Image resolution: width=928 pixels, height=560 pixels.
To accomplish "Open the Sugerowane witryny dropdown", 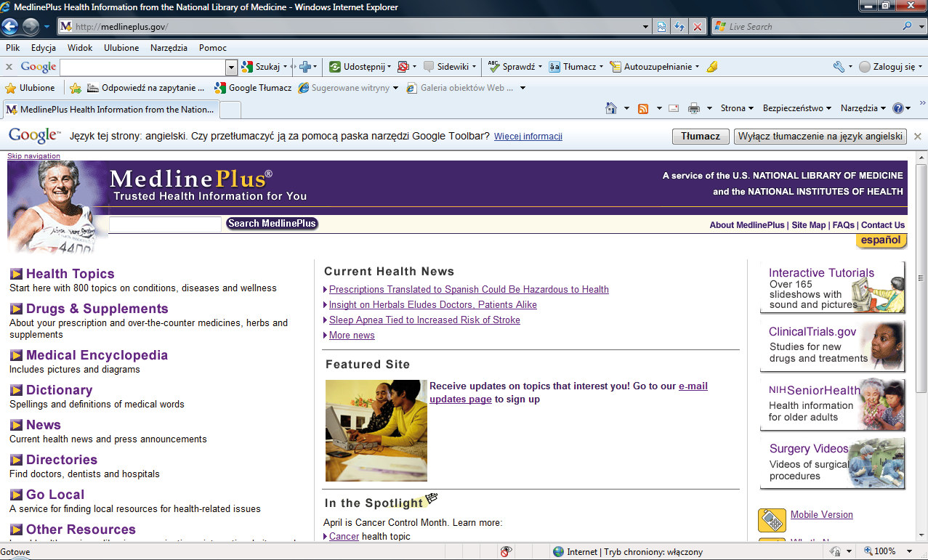I will pyautogui.click(x=395, y=88).
